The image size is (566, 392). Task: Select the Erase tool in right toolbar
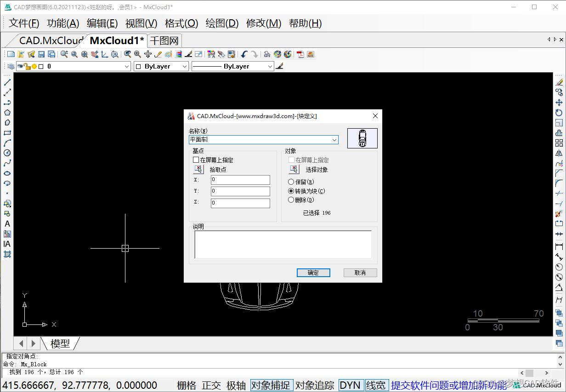pos(559,83)
